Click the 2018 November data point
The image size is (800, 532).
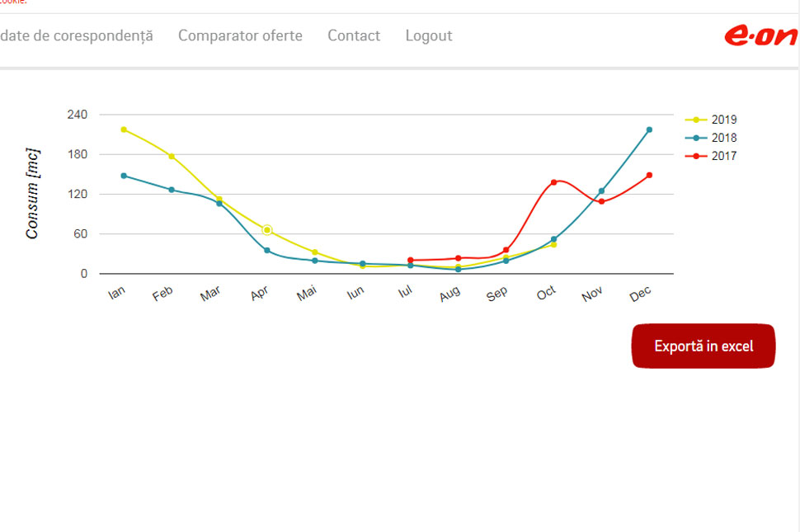601,191
